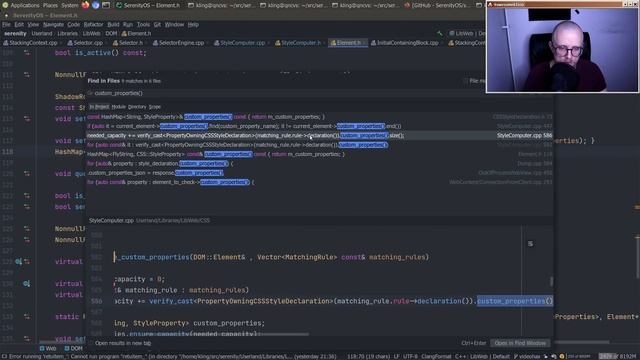Click gutter icon on line 120
This screenshot has height=360, width=640.
[x=27, y=173]
